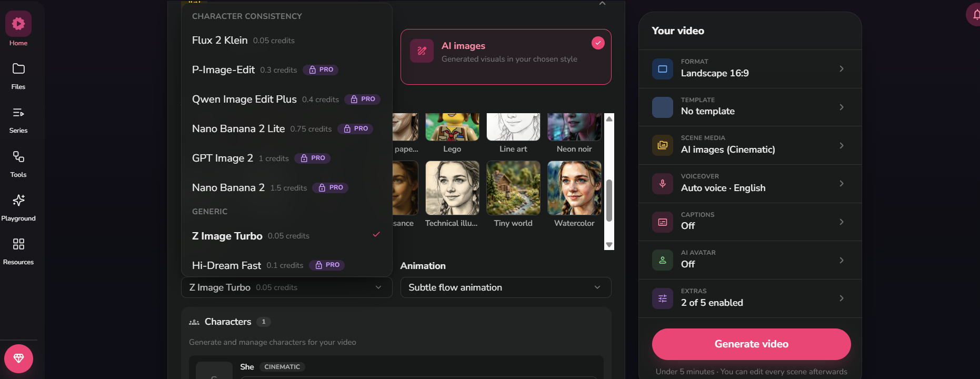Screen dimensions: 980x379
Task: Select P-Image-Edit model
Action: tap(287, 69)
